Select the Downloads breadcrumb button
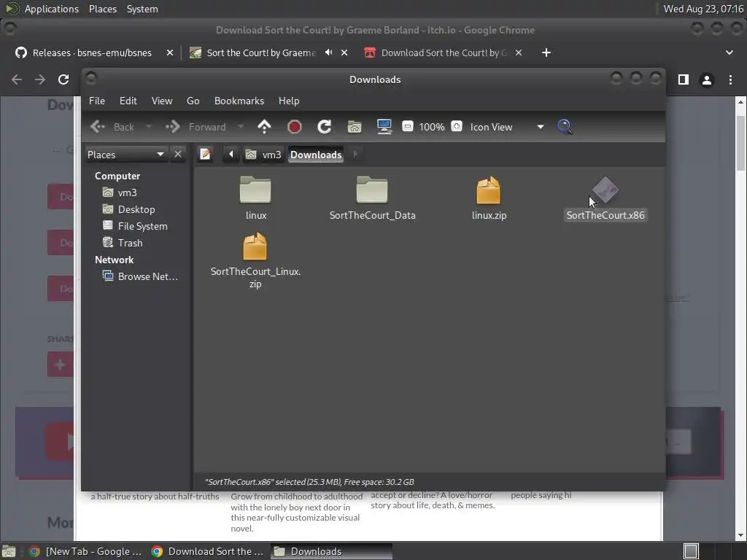Image resolution: width=747 pixels, height=560 pixels. click(316, 155)
